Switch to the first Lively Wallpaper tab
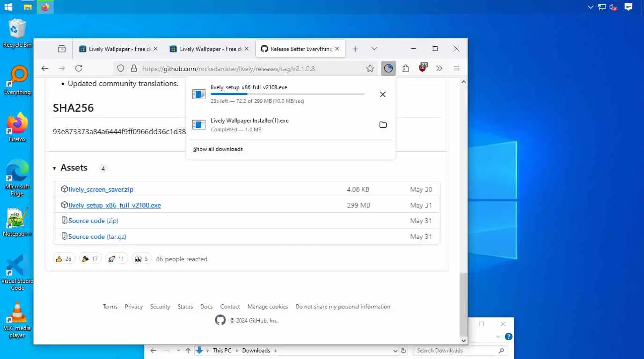 (118, 49)
